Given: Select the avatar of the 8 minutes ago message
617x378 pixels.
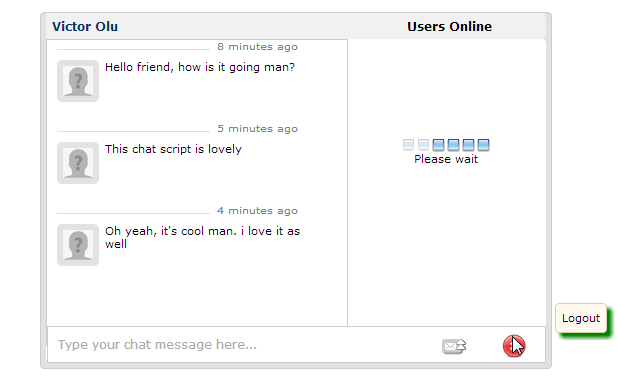Looking at the screenshot, I should [x=78, y=81].
